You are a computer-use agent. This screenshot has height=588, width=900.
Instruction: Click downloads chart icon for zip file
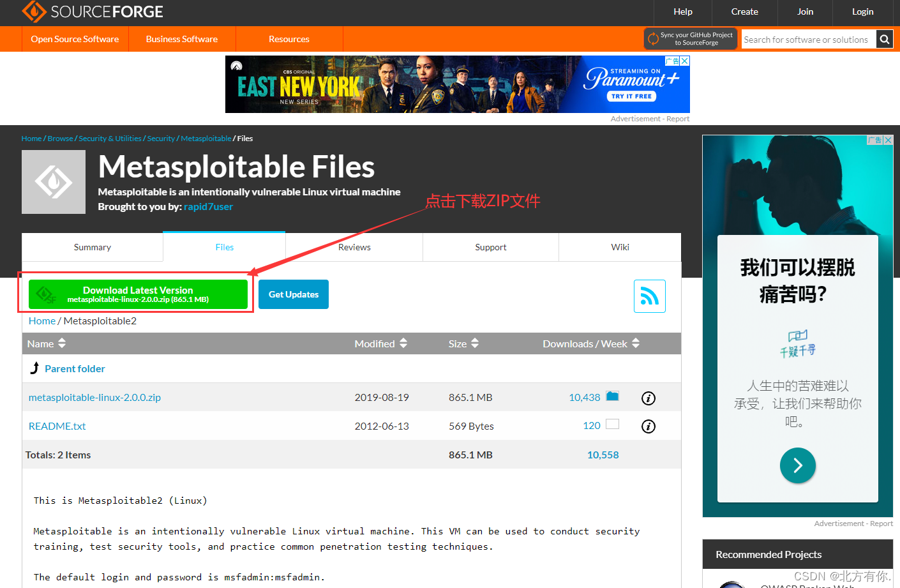pyautogui.click(x=613, y=396)
